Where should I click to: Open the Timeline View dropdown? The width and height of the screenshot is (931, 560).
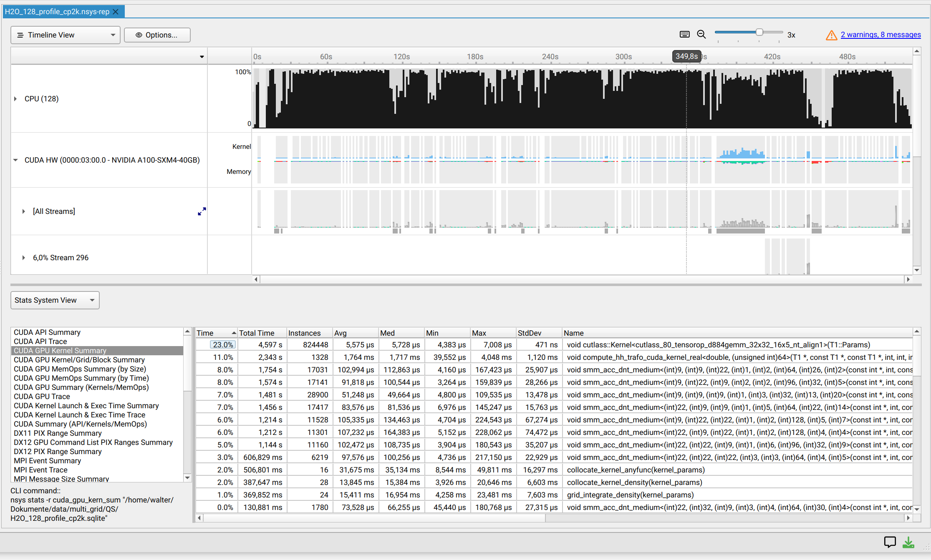(x=66, y=35)
